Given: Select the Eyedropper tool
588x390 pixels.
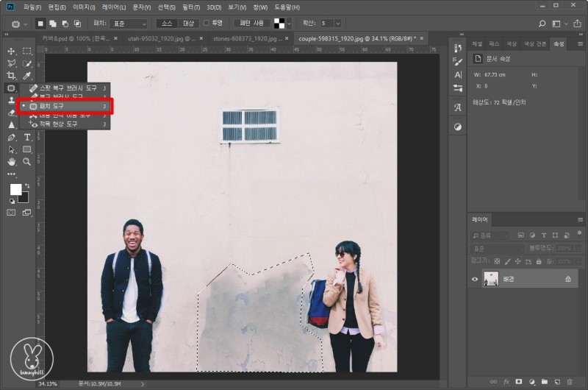Looking at the screenshot, I should [27, 76].
